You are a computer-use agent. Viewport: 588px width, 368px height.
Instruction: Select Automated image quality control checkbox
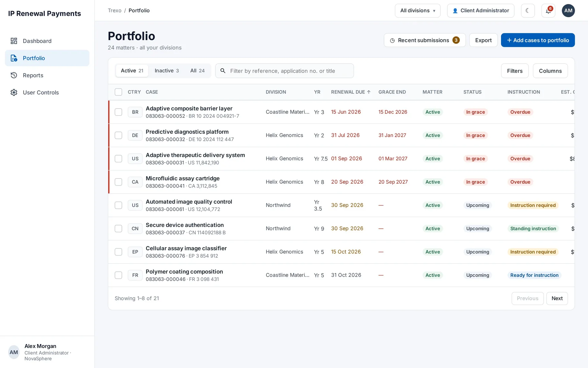[119, 205]
